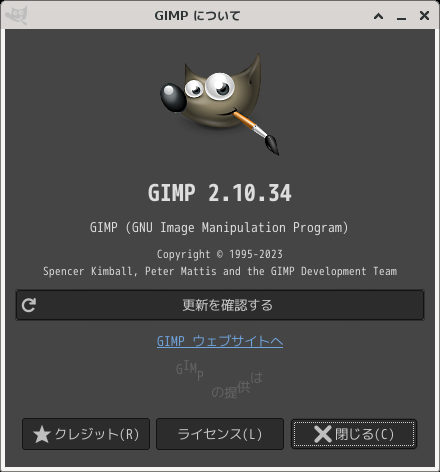Open the クレジット(R) credits dialog
440x472 pixels.
tap(86, 434)
